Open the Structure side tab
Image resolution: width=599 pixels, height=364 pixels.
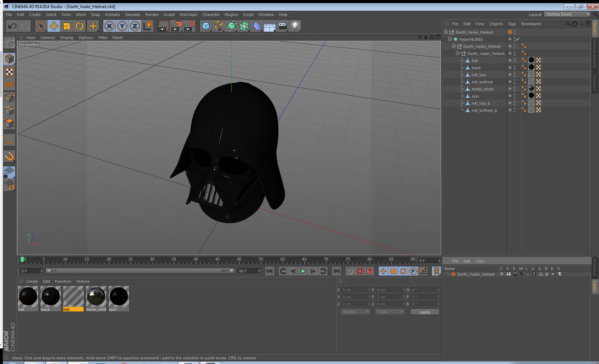[595, 83]
